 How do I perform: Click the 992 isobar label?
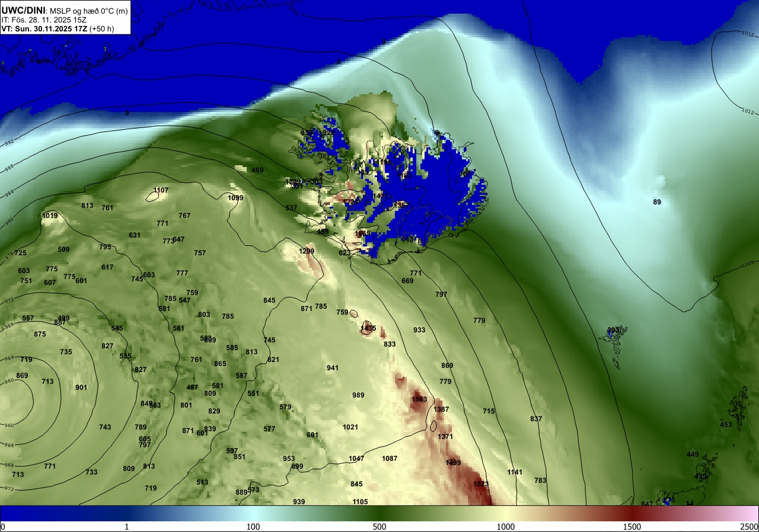pos(9,143)
